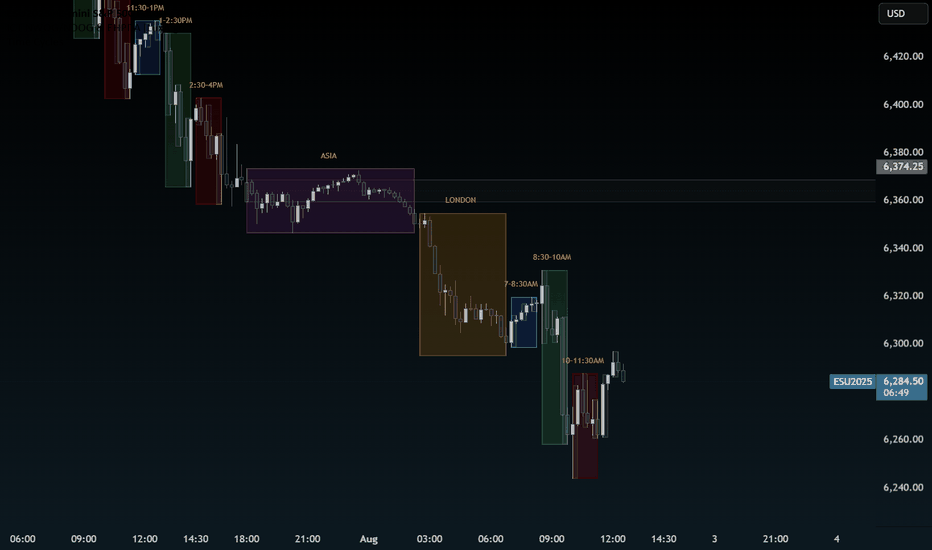Screen dimensions: 932x550
Task: Select the red 10-11:30AM session box
Action: 585,426
